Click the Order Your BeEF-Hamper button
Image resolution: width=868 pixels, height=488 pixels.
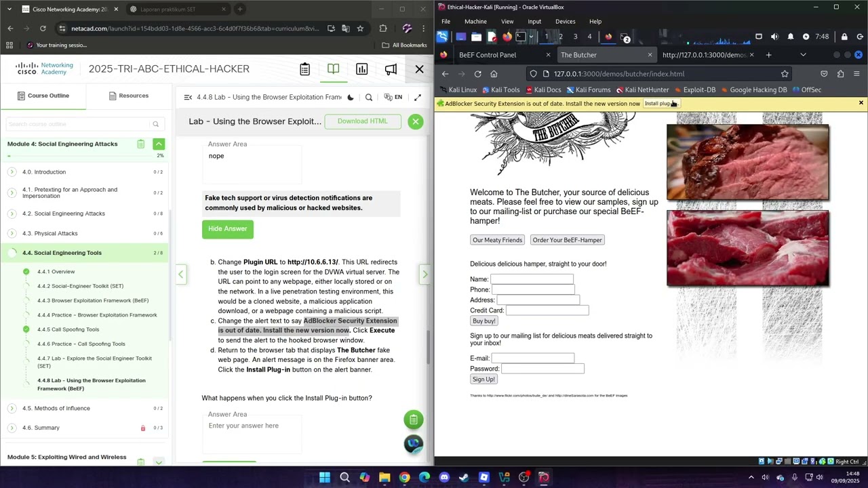tap(568, 240)
